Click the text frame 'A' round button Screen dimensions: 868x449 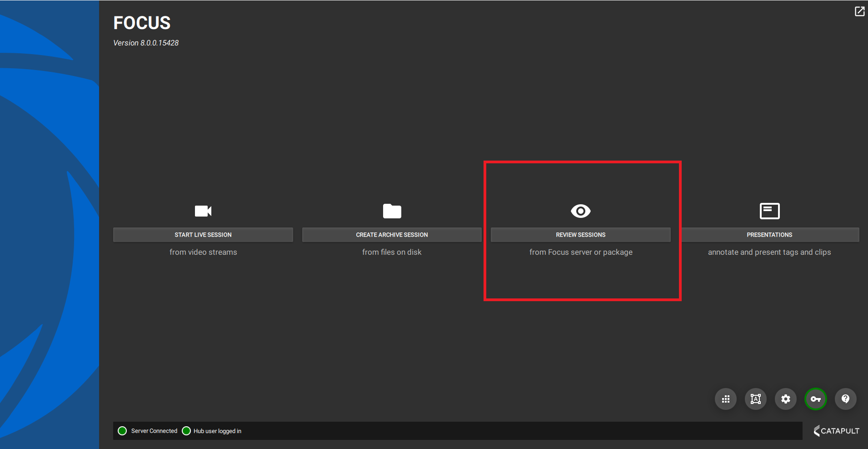756,399
